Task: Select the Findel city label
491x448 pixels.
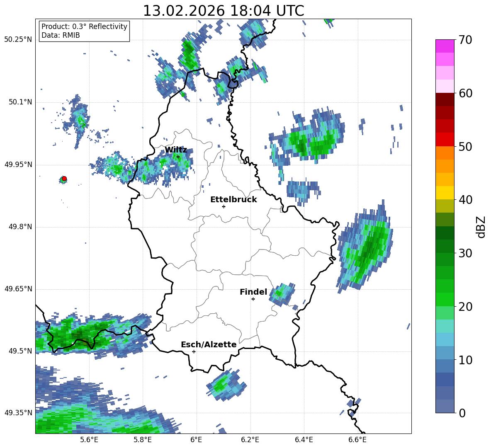Action: pos(253,292)
